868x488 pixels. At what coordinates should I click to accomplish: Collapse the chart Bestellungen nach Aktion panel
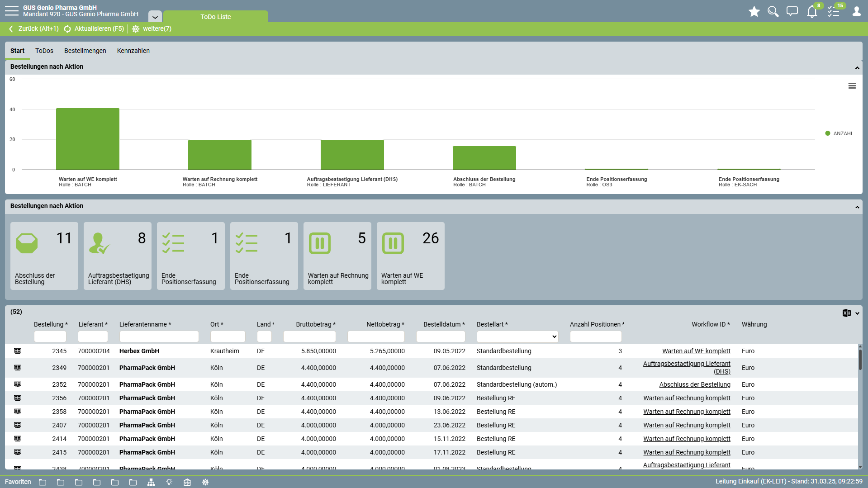point(857,68)
